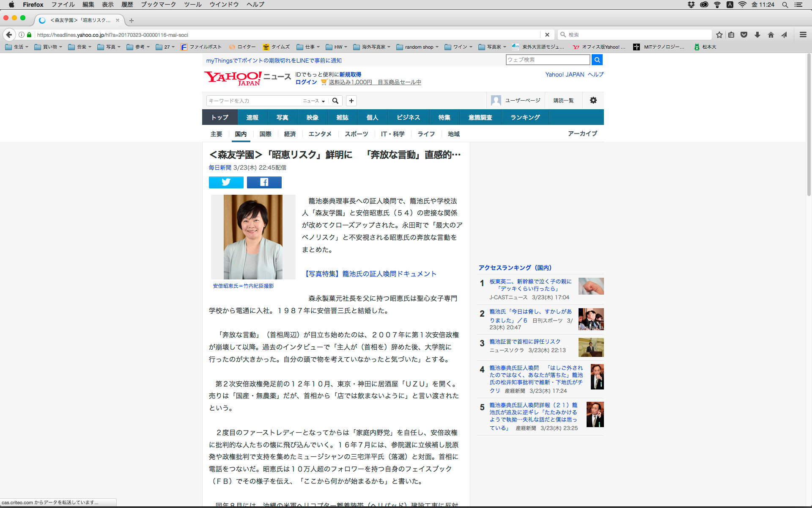Screen dimensions: 812x508
Task: Select the 国際 news category tab
Action: pos(265,134)
